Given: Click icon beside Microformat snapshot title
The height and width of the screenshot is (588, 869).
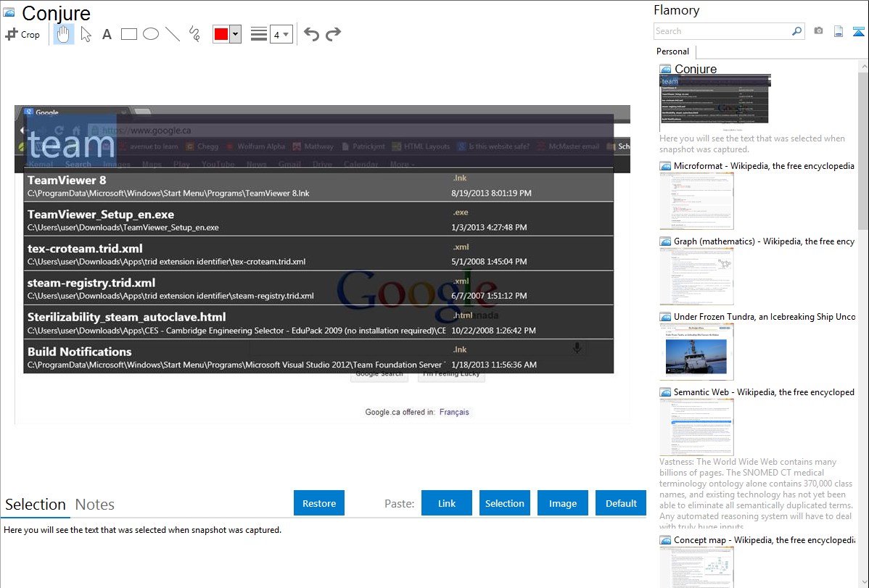Looking at the screenshot, I should point(665,166).
